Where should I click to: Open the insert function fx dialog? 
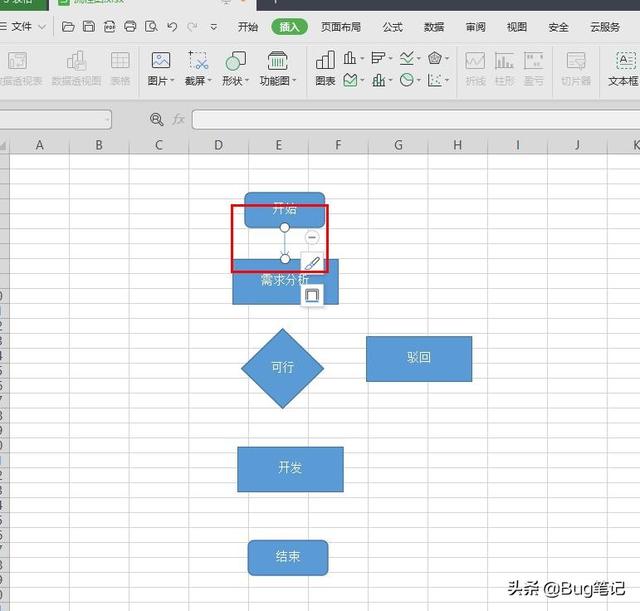click(x=178, y=119)
